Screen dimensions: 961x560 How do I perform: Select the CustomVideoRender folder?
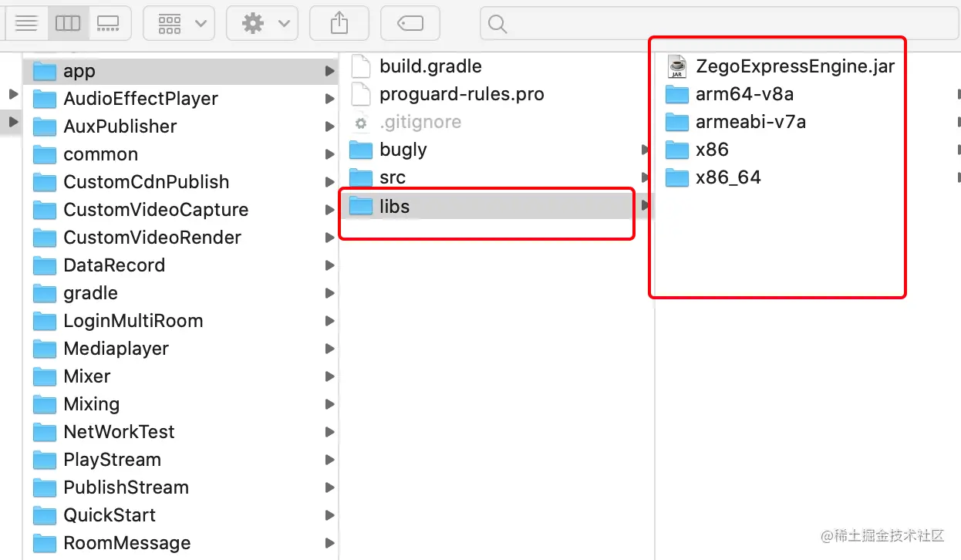coord(181,238)
